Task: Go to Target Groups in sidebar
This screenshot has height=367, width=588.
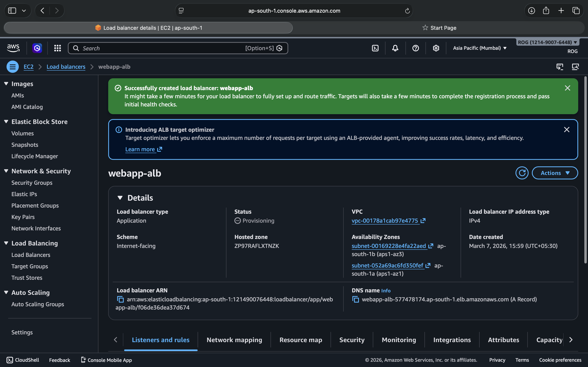Action: click(30, 266)
